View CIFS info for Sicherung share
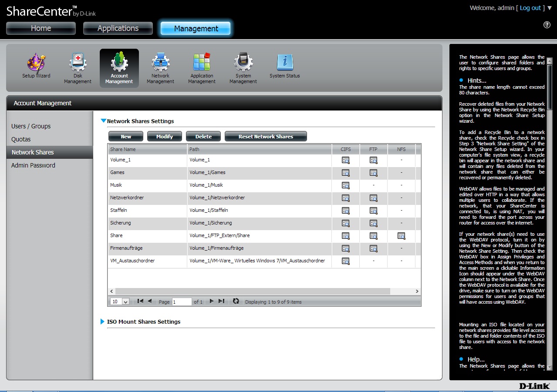The height and width of the screenshot is (392, 557). click(346, 223)
